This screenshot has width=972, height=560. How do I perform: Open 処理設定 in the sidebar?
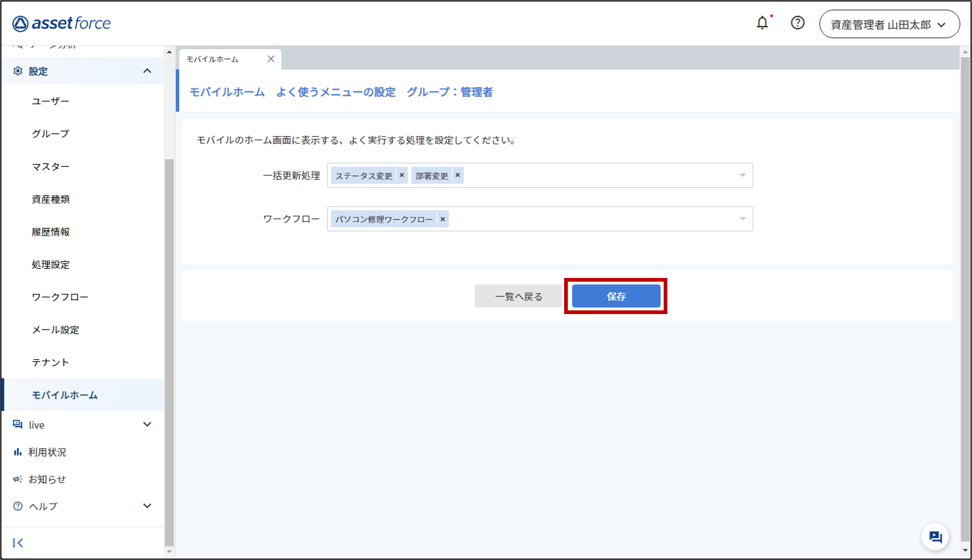(x=50, y=265)
